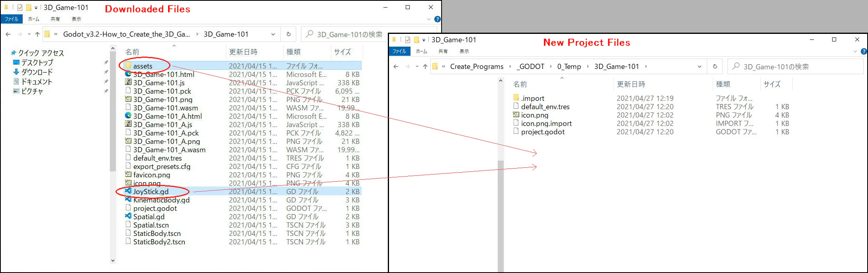Click the .import folder icon in New Project window
The width and height of the screenshot is (868, 273).
516,98
